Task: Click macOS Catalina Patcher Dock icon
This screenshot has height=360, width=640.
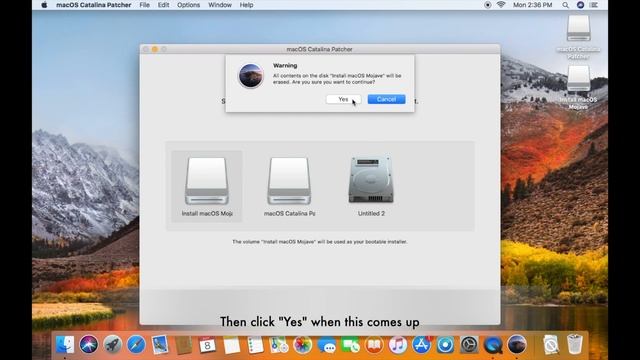Action: click(517, 345)
